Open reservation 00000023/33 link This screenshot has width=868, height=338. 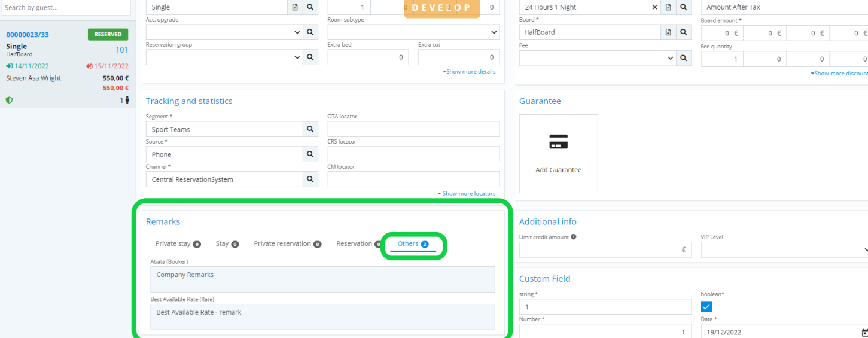click(28, 35)
